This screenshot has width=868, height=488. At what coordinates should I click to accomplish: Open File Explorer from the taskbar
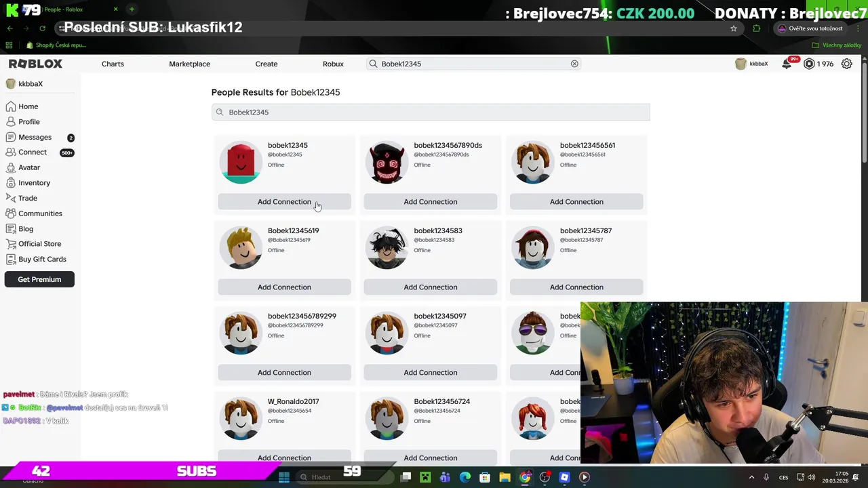505,477
